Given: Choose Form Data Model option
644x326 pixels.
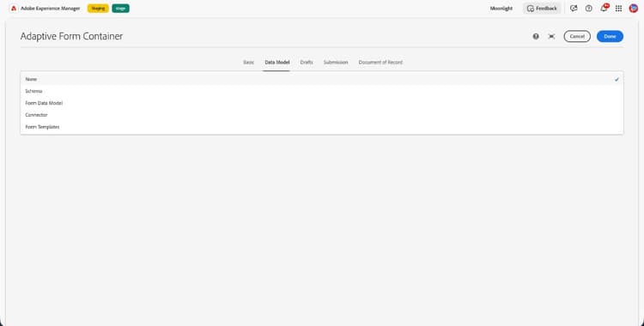Looking at the screenshot, I should pyautogui.click(x=322, y=103).
